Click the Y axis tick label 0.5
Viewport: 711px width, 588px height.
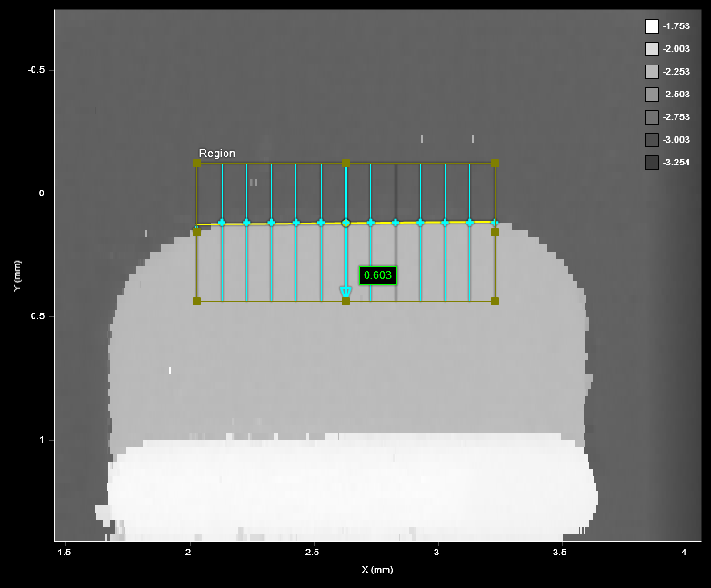click(x=37, y=316)
